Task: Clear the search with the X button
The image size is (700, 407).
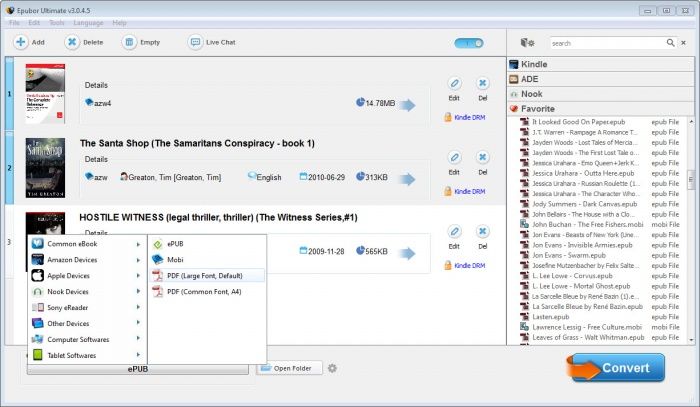Action: pos(683,43)
